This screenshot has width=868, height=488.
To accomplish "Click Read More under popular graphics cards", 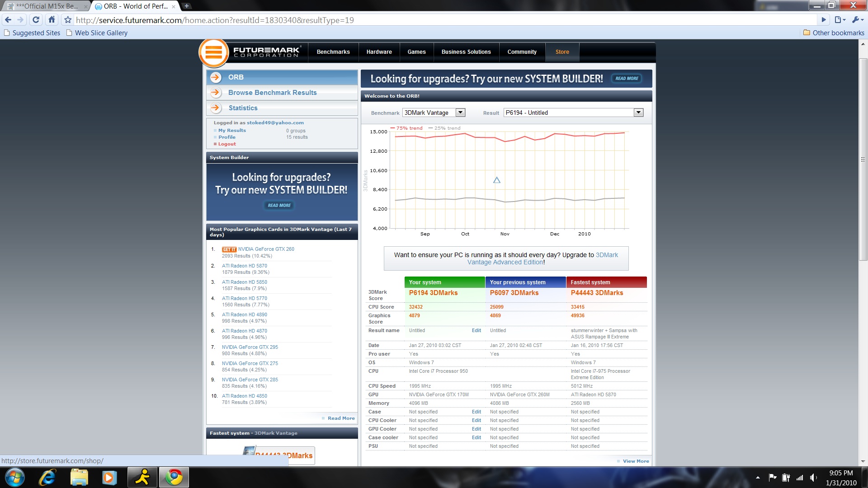I will [x=341, y=418].
